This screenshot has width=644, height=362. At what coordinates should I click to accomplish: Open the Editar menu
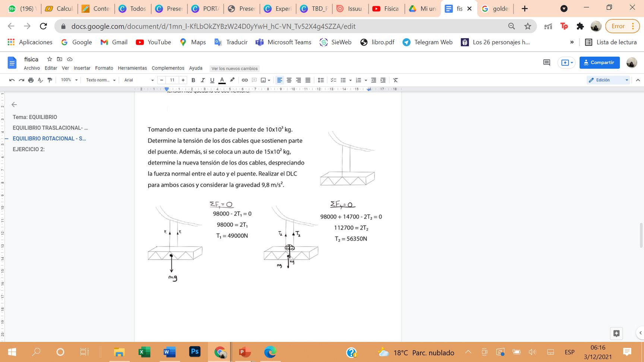pos(51,68)
